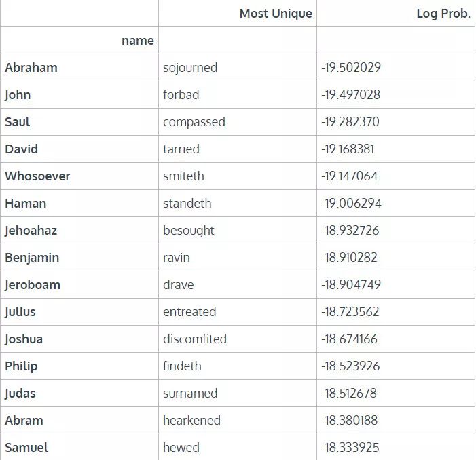Click the Saul row name

[x=18, y=122]
